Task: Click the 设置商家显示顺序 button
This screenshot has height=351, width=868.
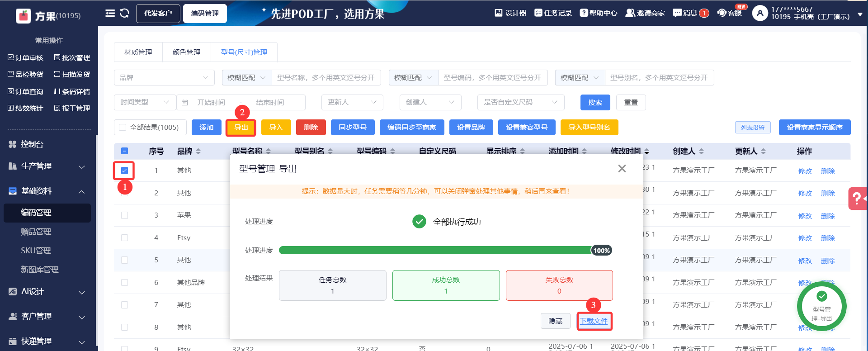Action: (x=815, y=128)
